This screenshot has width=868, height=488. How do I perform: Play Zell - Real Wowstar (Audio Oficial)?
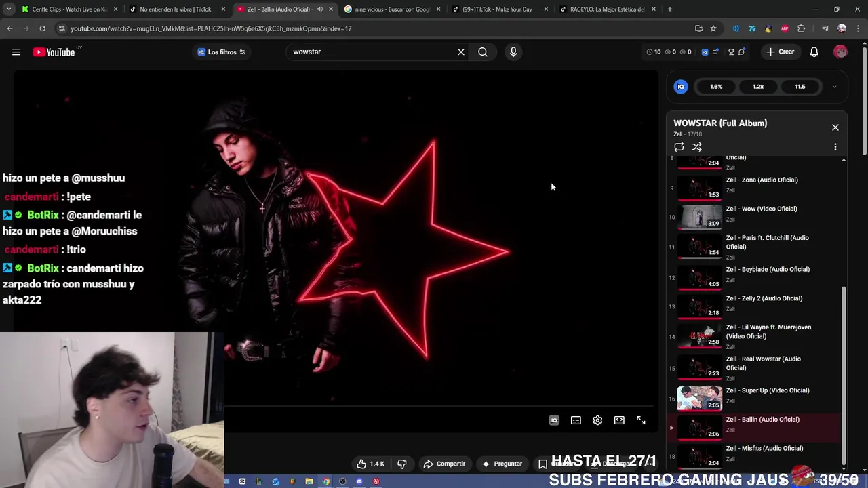[763, 363]
